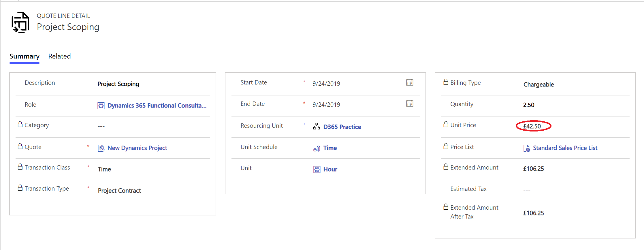Image resolution: width=644 pixels, height=250 pixels.
Task: Click the Quote Line Detail entity icon
Action: tap(20, 22)
